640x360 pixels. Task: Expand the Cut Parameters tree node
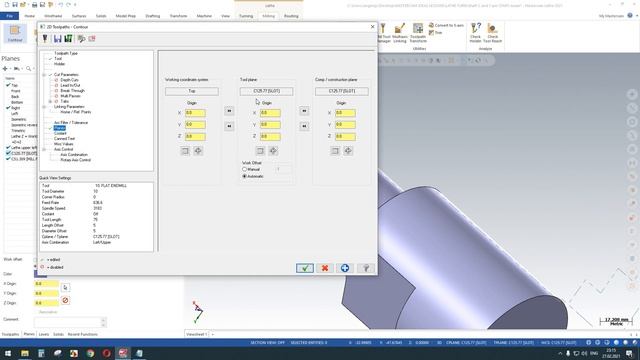coord(44,75)
